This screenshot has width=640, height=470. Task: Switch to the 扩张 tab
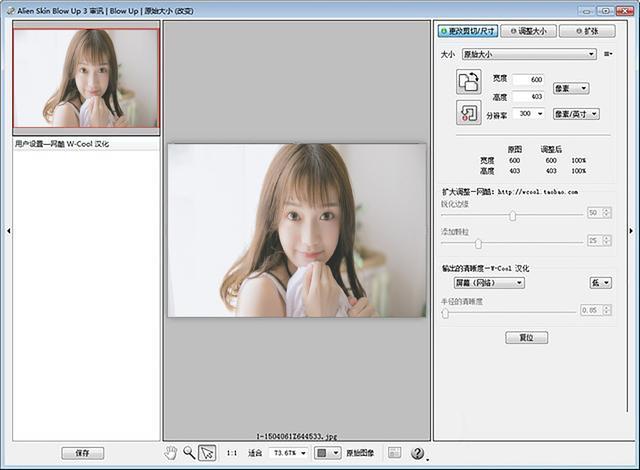(x=585, y=31)
